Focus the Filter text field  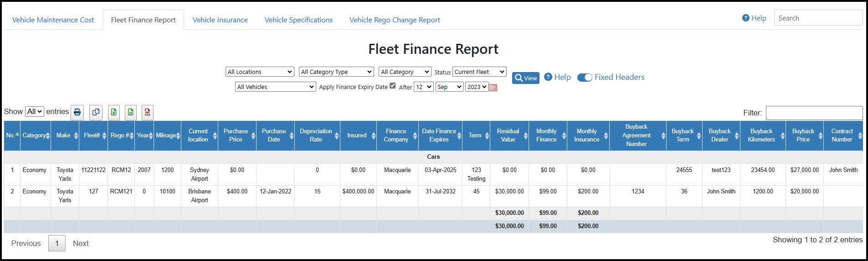pos(814,113)
